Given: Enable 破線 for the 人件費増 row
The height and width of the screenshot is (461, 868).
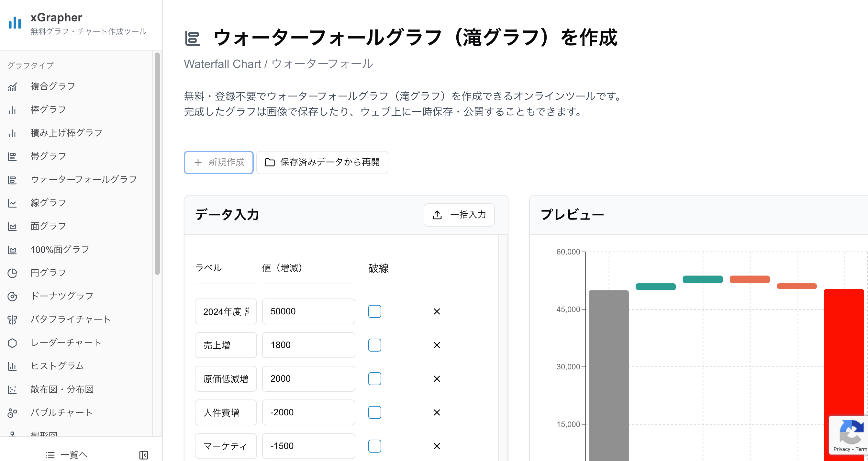Looking at the screenshot, I should pyautogui.click(x=374, y=412).
